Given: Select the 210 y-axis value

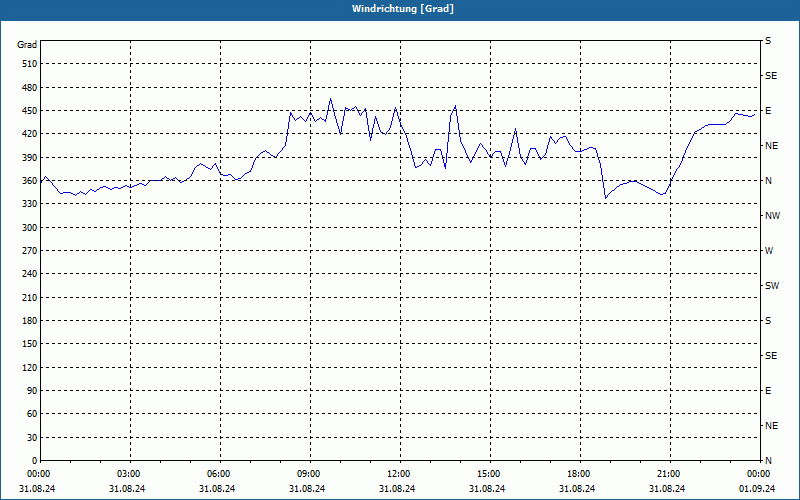Looking at the screenshot, I should pyautogui.click(x=30, y=297).
